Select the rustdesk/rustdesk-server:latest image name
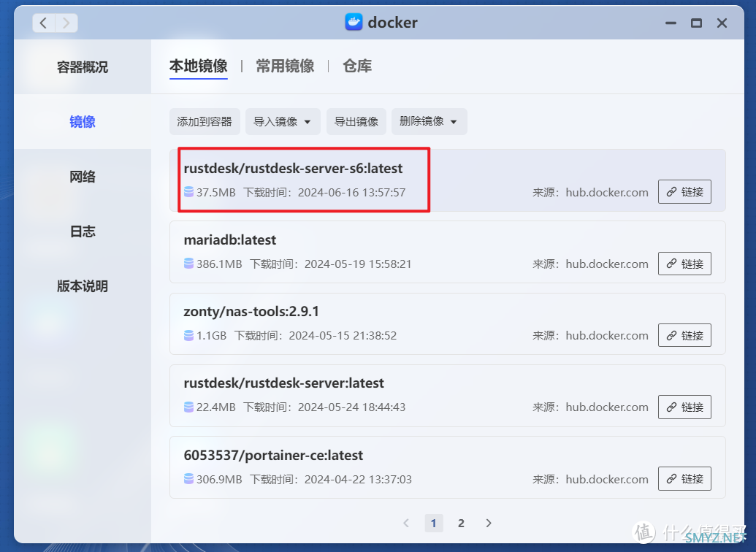 284,383
